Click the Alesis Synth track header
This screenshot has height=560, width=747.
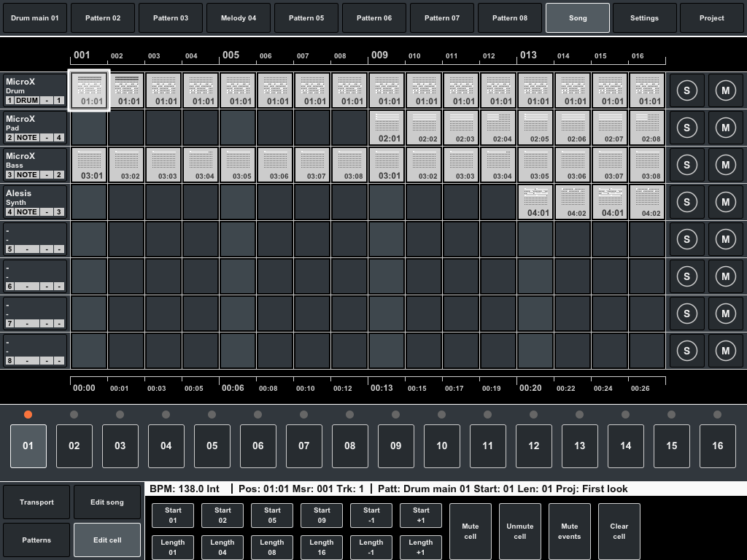35,202
